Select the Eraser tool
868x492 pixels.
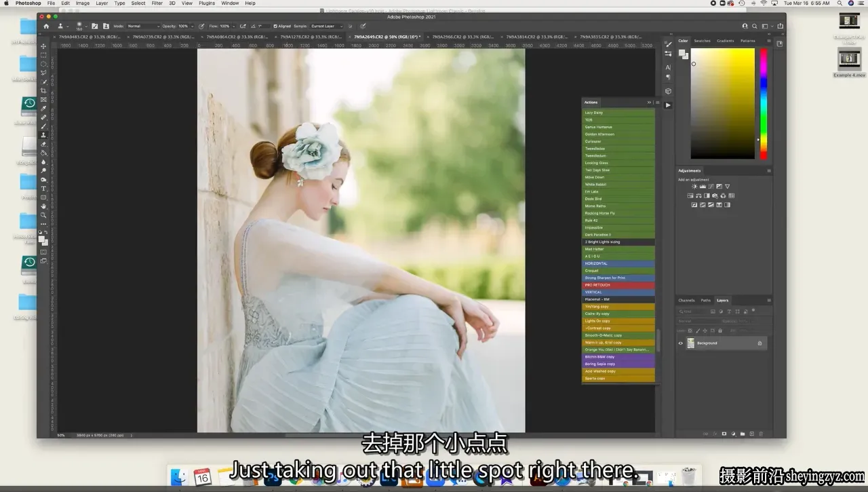[44, 144]
